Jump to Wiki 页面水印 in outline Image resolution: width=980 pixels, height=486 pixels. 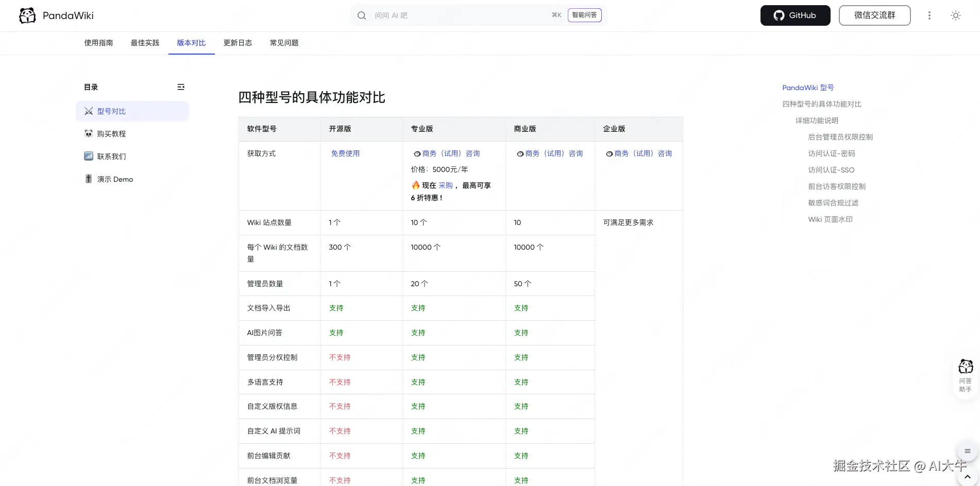830,219
